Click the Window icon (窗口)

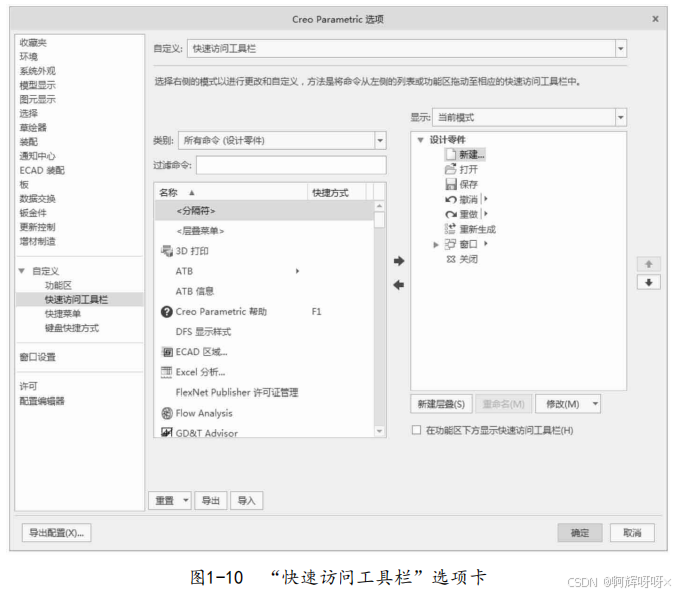pos(450,244)
